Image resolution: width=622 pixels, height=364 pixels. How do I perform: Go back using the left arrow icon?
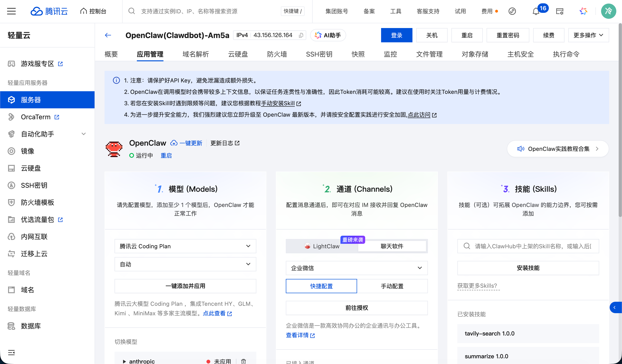pos(108,35)
